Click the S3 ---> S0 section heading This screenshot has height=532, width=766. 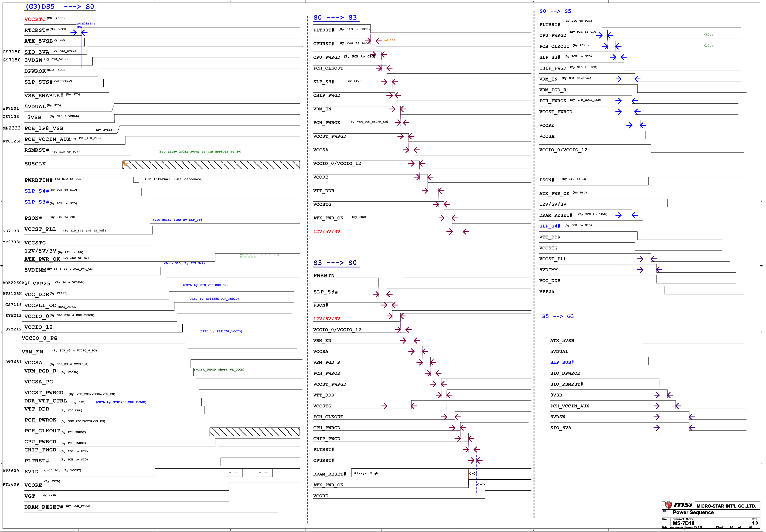click(335, 263)
